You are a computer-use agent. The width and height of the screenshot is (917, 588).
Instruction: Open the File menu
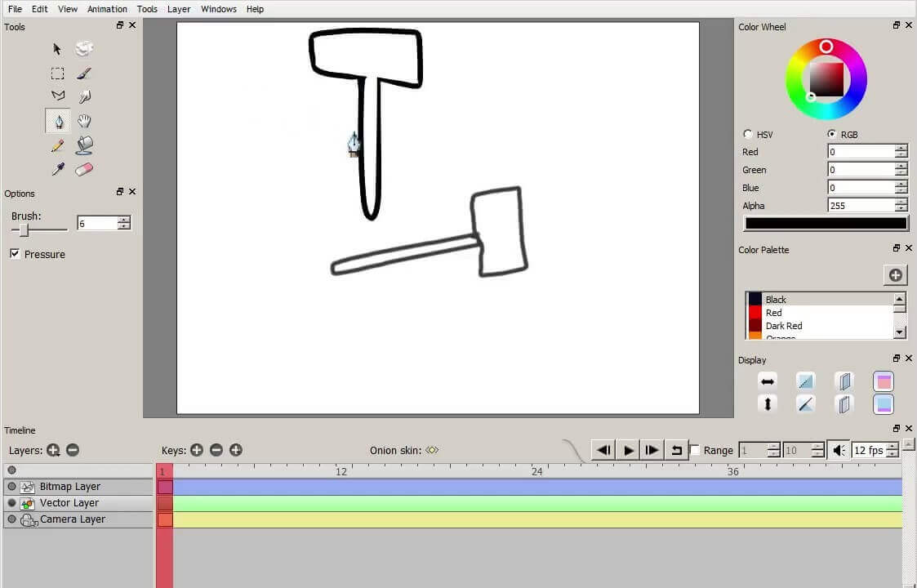[16, 9]
